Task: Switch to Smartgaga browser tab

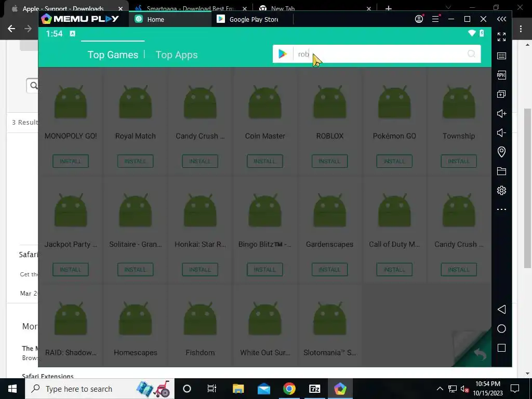Action: (191, 8)
